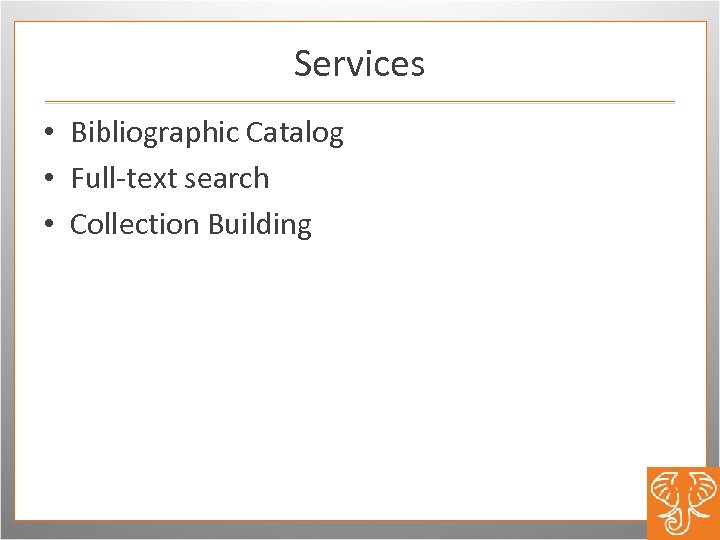Click the capital S in Services
Image resolution: width=720 pixels, height=540 pixels.
pyautogui.click(x=303, y=64)
